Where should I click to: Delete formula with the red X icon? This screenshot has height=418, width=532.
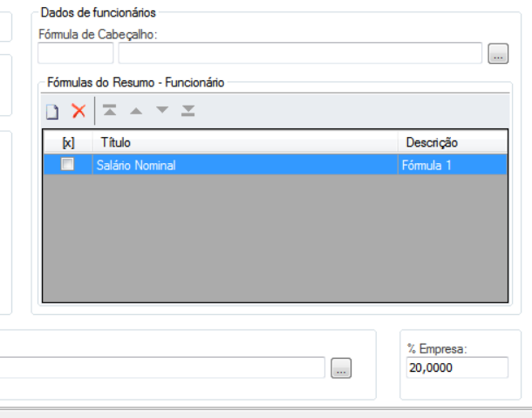(x=78, y=111)
